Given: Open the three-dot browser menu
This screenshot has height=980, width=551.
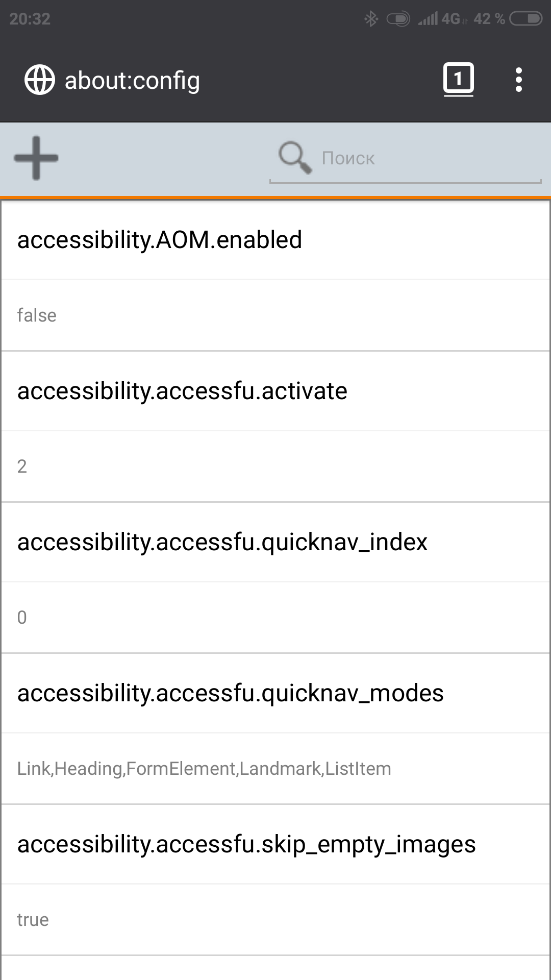Looking at the screenshot, I should point(519,80).
